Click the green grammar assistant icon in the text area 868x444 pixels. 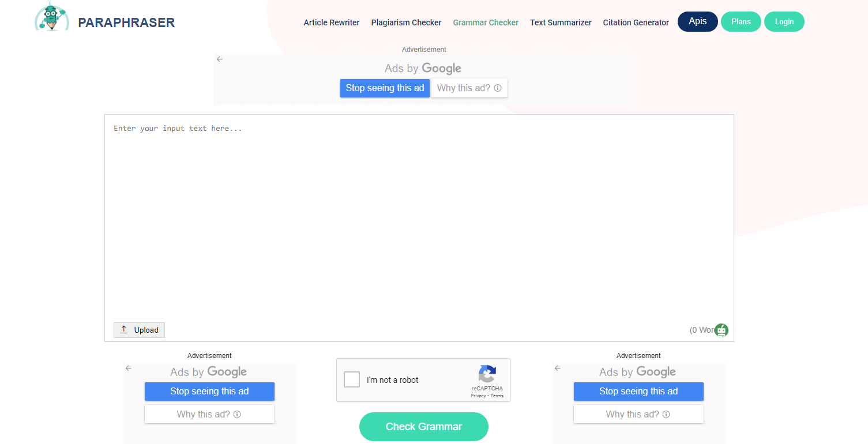click(x=722, y=330)
